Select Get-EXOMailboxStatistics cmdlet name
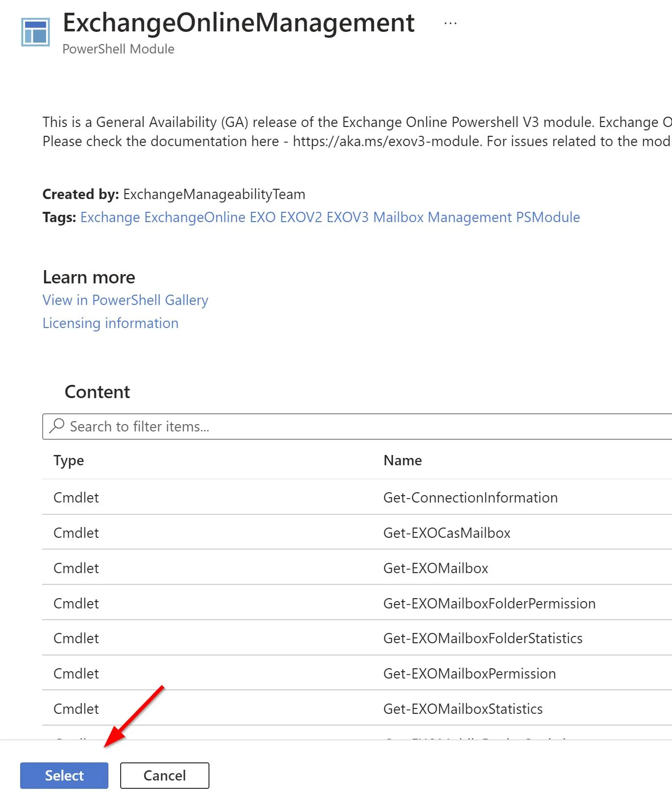The height and width of the screenshot is (807, 672). [463, 709]
